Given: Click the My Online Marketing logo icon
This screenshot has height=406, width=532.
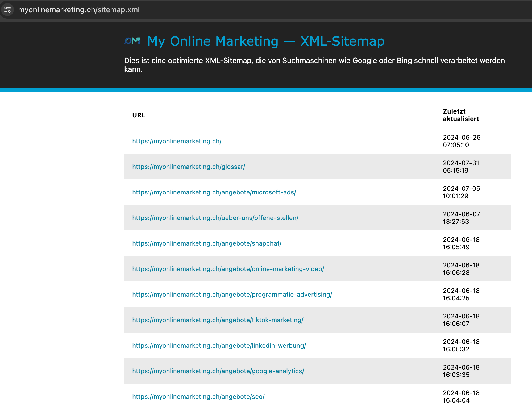Looking at the screenshot, I should pyautogui.click(x=132, y=41).
